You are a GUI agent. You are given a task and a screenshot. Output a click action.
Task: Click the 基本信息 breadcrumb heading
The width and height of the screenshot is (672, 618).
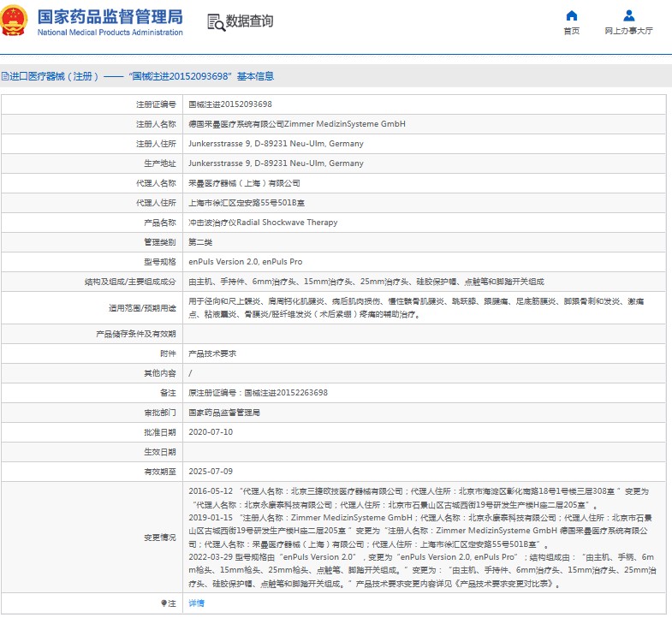pos(255,76)
